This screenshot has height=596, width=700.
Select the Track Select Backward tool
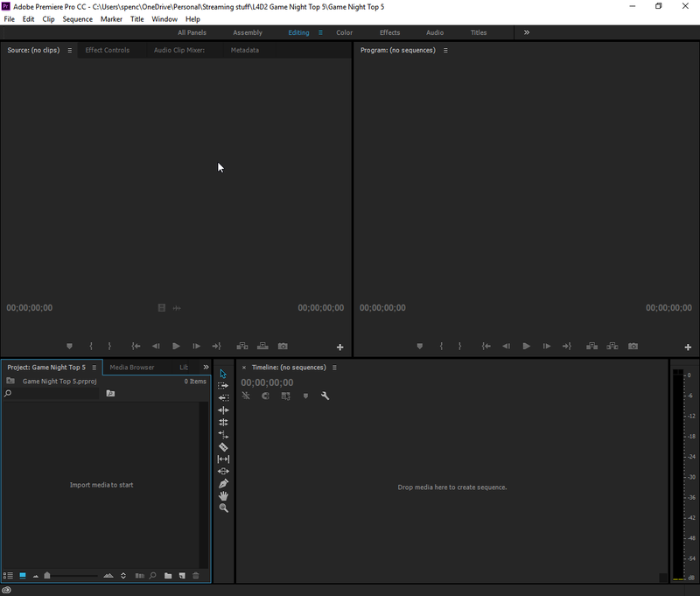(223, 398)
